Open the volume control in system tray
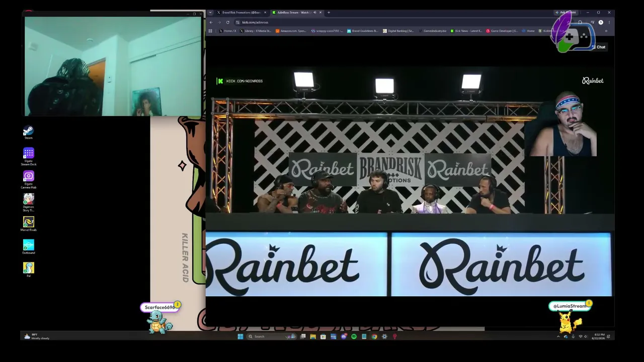Screen dimensions: 644x362 pos(587,336)
